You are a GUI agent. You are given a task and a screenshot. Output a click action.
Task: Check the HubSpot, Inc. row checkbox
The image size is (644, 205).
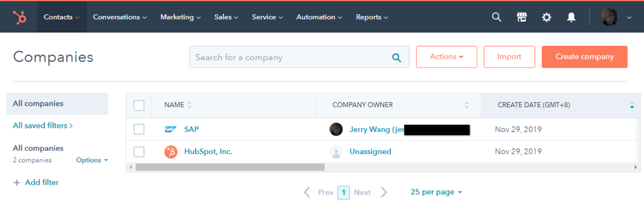click(139, 152)
